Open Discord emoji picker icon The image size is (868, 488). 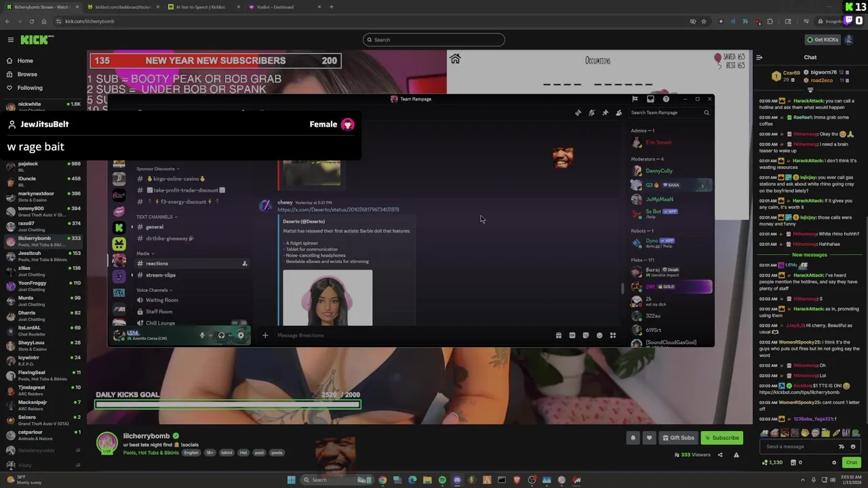click(599, 335)
